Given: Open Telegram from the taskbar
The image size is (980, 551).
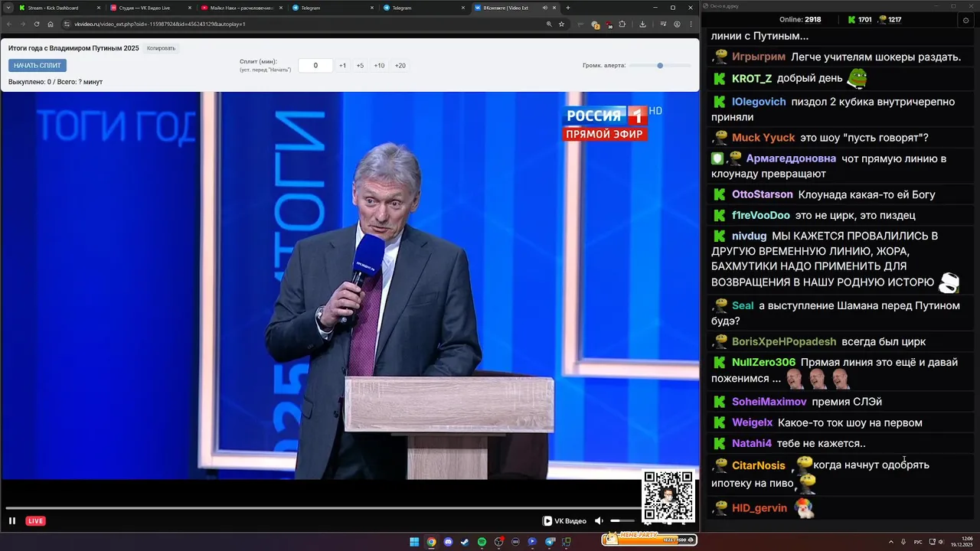Looking at the screenshot, I should tap(549, 542).
